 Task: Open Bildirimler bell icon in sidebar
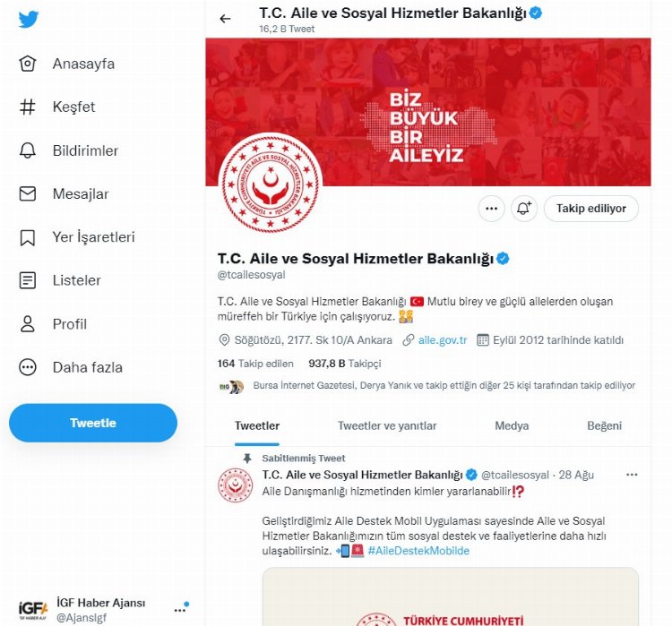(29, 150)
